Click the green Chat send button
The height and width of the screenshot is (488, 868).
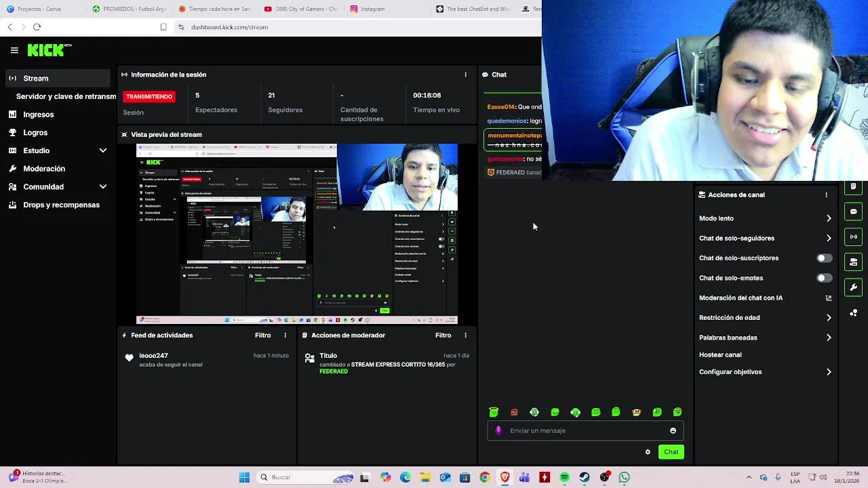click(x=671, y=452)
